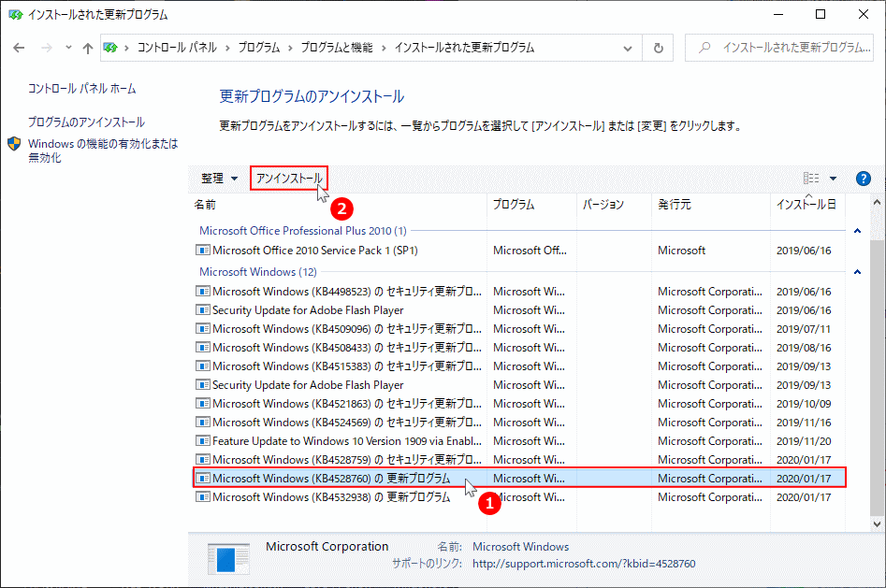
Task: Open プログラム breadcrumb segment
Action: tap(258, 48)
